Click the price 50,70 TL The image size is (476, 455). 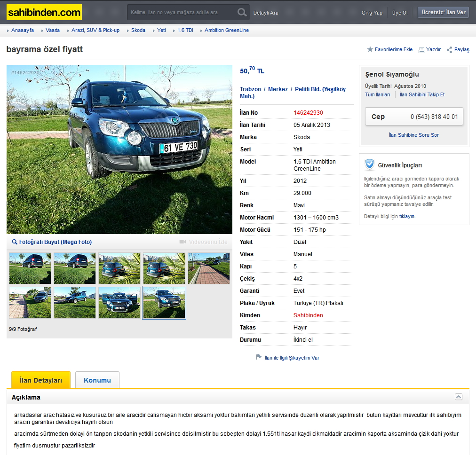tap(252, 71)
